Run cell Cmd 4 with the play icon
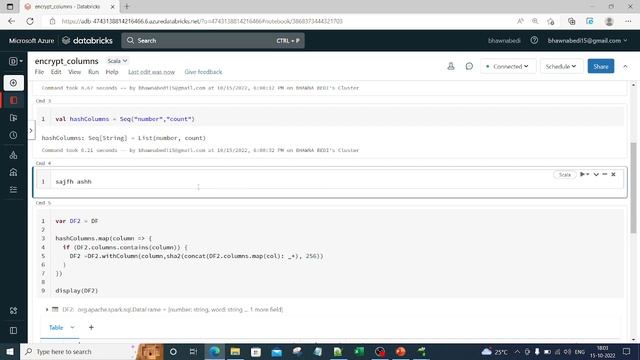The width and height of the screenshot is (640, 360). point(582,174)
